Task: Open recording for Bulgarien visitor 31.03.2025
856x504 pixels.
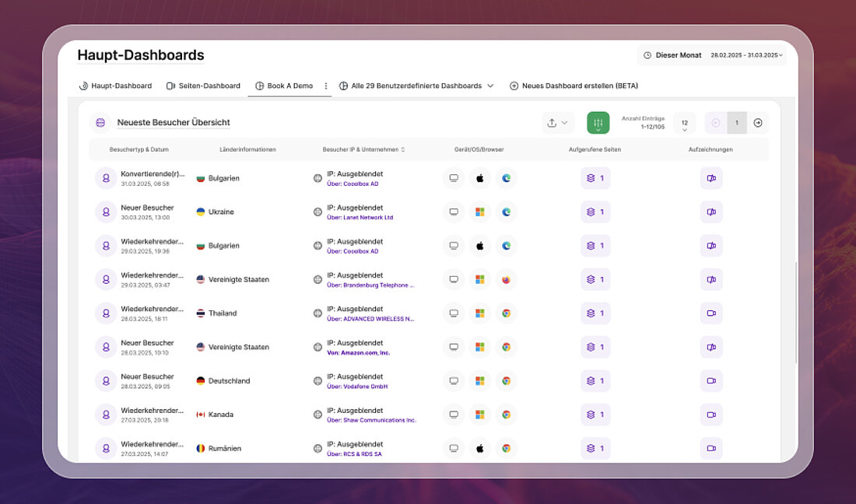Action: (711, 178)
